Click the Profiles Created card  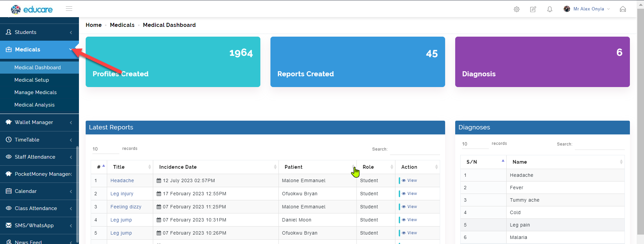(x=173, y=62)
